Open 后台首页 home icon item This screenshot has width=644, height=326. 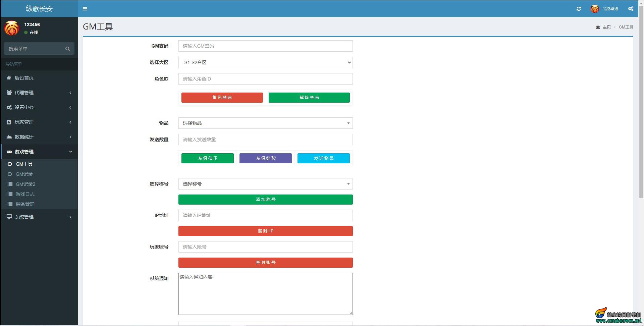[x=9, y=78]
